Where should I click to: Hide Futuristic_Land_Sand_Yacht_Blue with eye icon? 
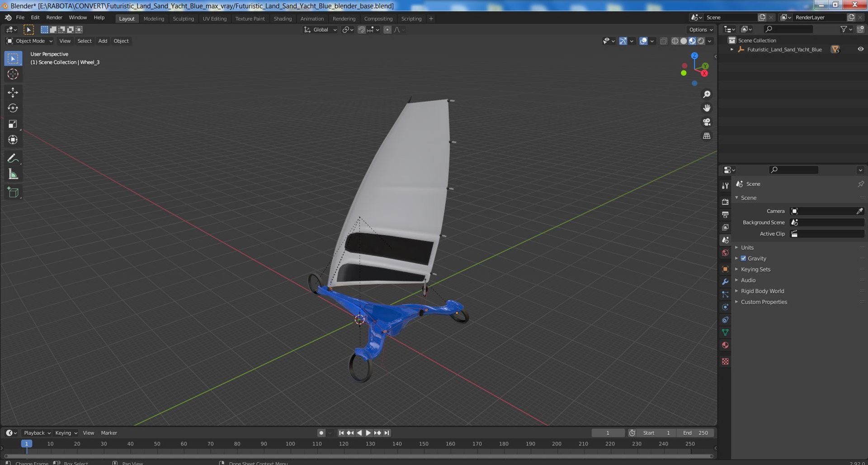(860, 49)
